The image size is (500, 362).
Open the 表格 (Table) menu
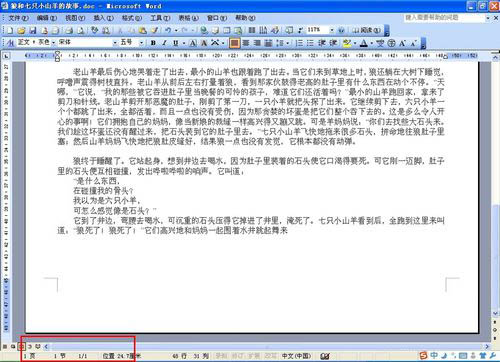(188, 18)
